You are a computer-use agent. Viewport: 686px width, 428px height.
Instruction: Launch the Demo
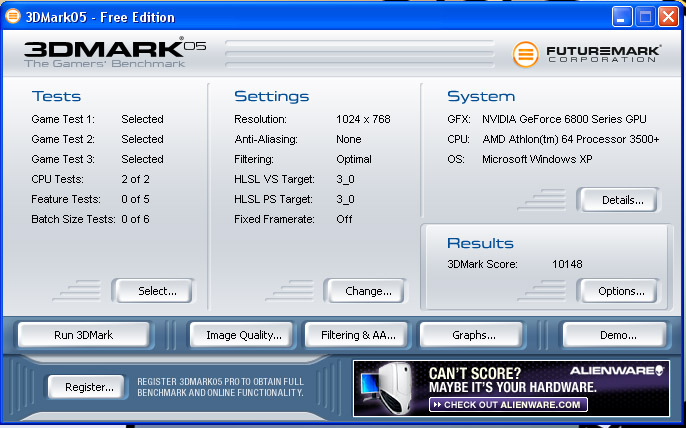tap(615, 335)
